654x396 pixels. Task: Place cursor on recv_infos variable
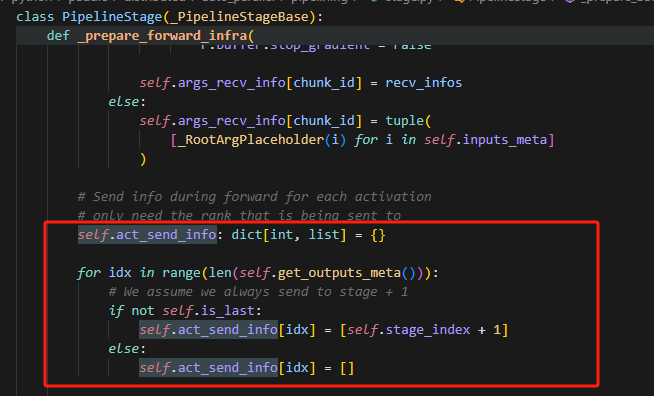pos(423,83)
